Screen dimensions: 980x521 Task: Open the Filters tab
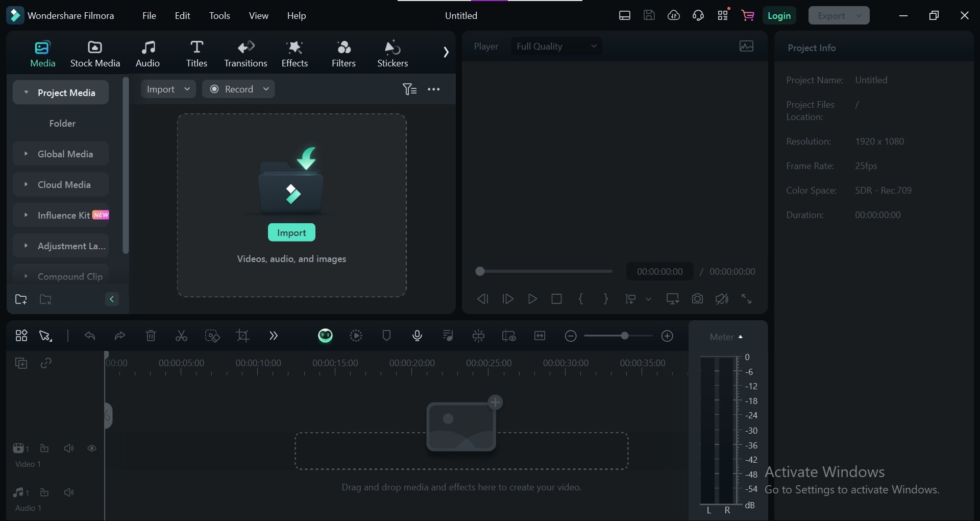click(344, 54)
